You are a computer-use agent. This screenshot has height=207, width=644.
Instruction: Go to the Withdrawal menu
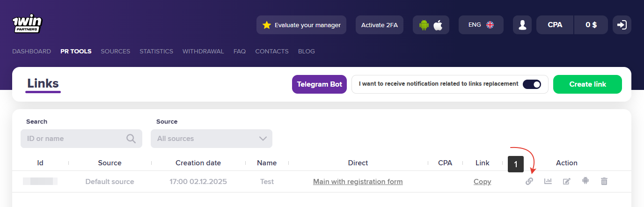point(203,51)
